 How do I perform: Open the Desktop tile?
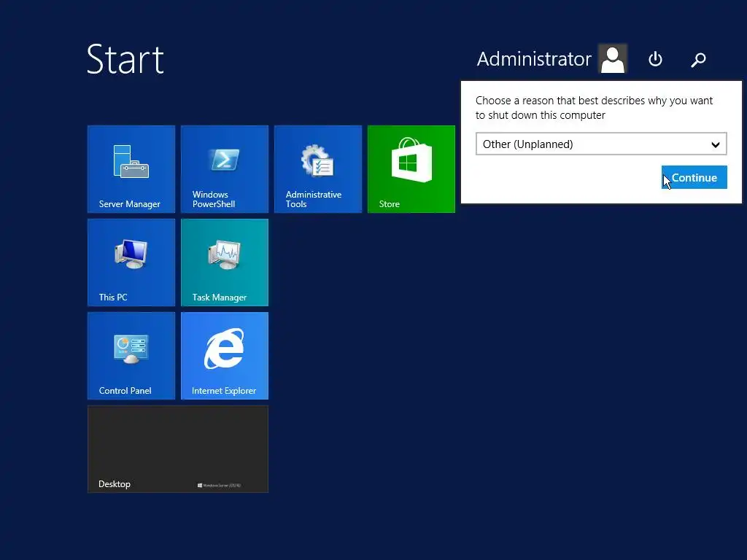click(x=178, y=449)
